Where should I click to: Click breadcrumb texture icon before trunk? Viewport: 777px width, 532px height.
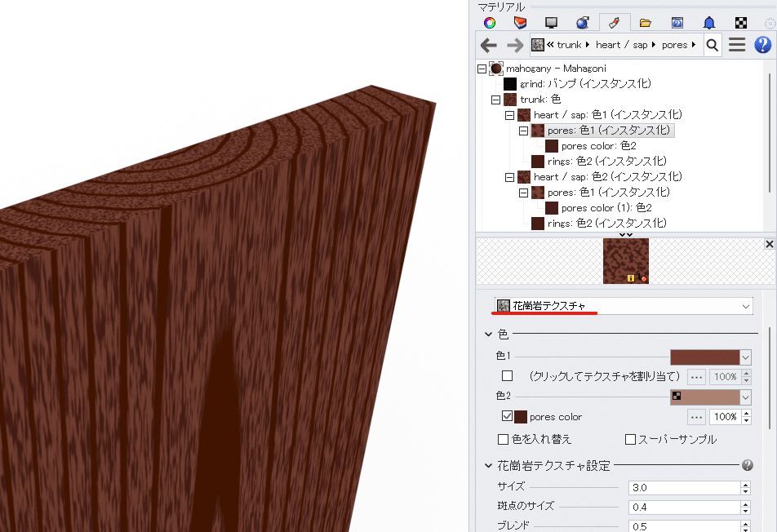(538, 45)
